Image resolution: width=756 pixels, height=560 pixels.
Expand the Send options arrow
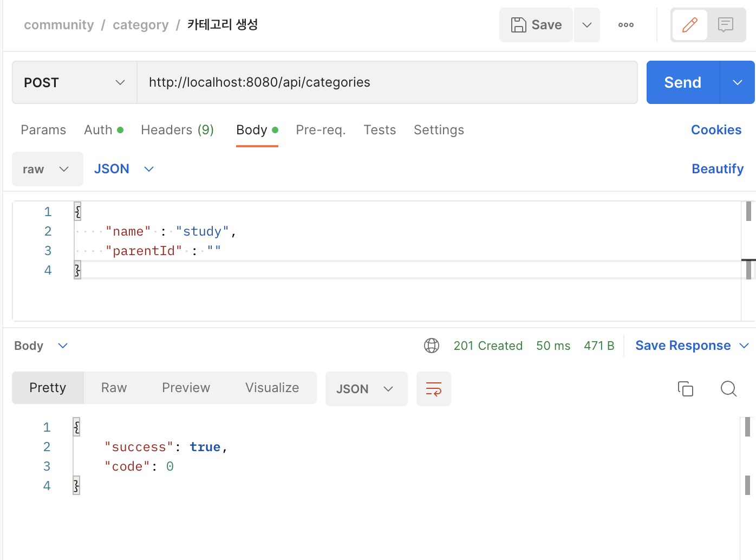click(737, 82)
